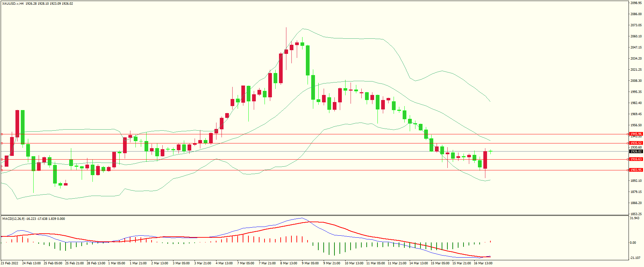Select the right handle of 1945.96 line
This screenshot has height=267, width=644.
628,134
